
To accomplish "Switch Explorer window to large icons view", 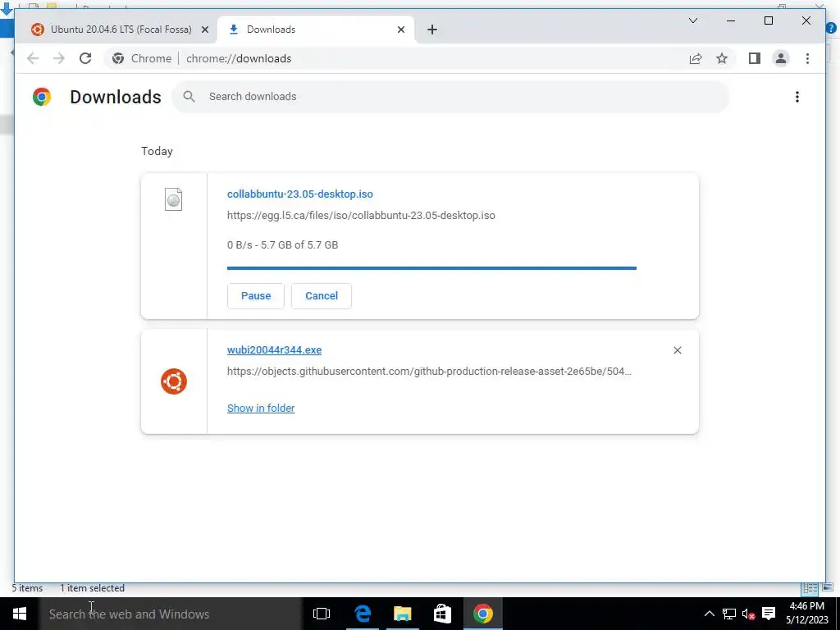I will coord(828,587).
